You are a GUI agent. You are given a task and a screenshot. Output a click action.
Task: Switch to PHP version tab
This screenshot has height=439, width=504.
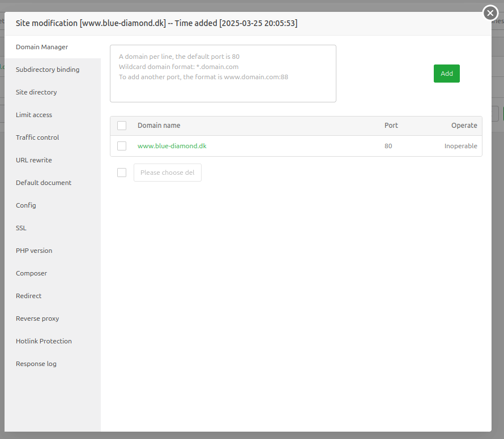53,251
